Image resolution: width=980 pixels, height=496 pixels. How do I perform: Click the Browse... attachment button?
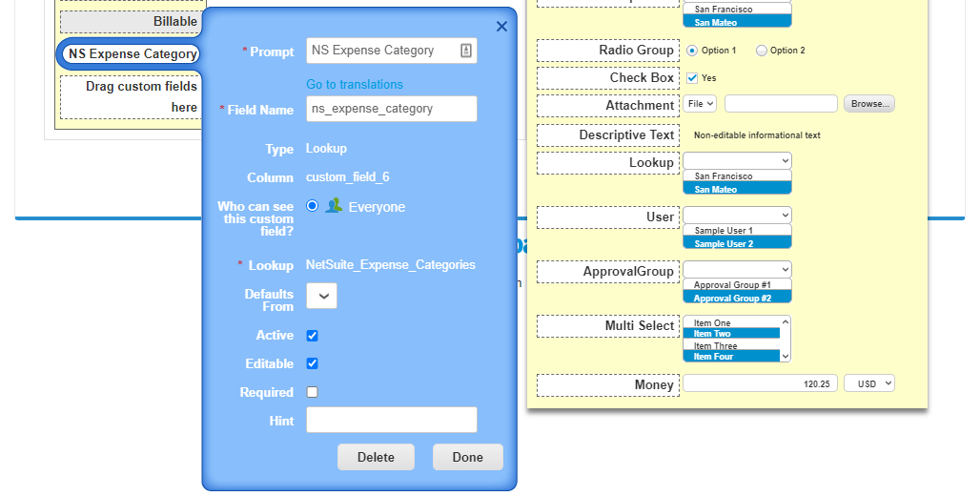868,104
